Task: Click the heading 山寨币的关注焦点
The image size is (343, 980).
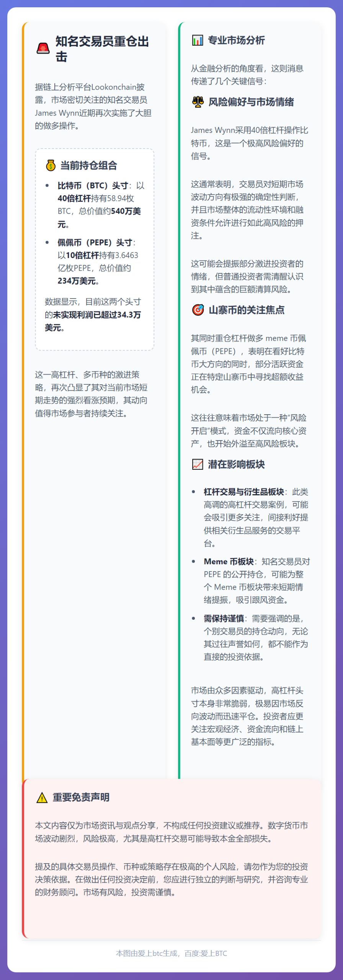Action: point(247,310)
